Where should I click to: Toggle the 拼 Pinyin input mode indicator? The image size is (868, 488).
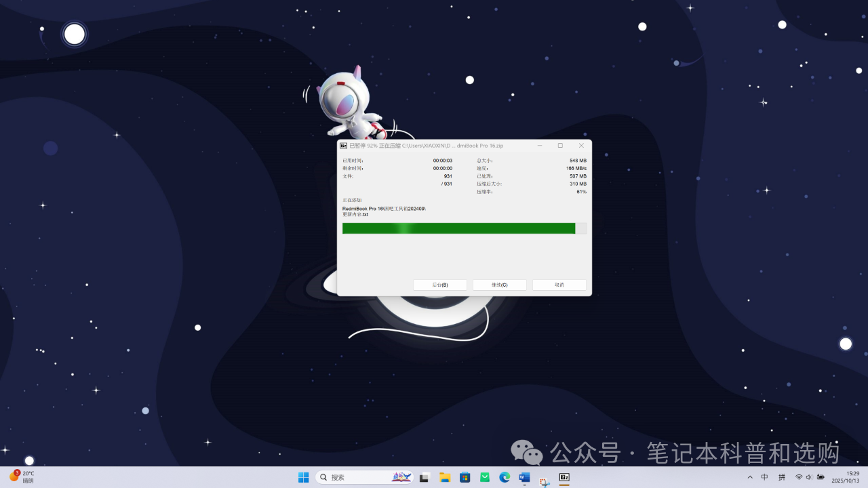[x=782, y=477]
